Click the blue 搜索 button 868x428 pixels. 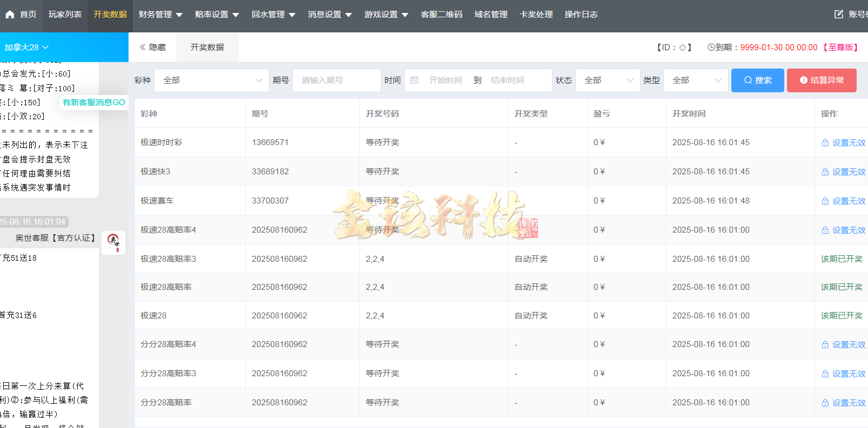[757, 80]
